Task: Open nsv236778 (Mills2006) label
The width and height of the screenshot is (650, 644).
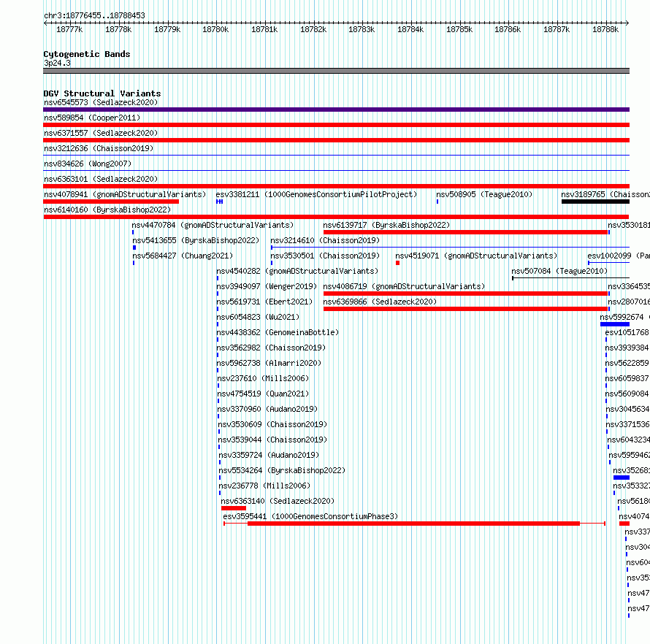Action: 264,486
